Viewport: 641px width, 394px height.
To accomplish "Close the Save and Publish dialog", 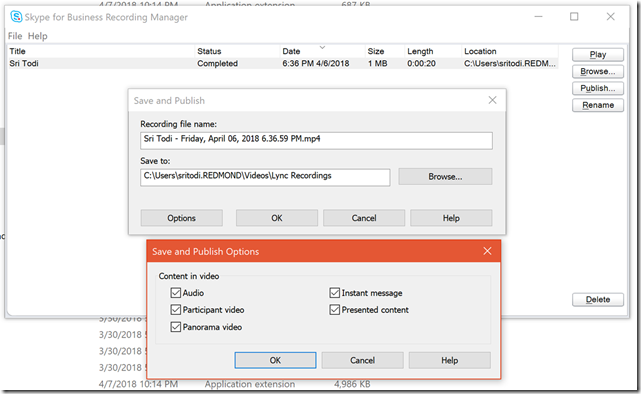I will point(492,100).
